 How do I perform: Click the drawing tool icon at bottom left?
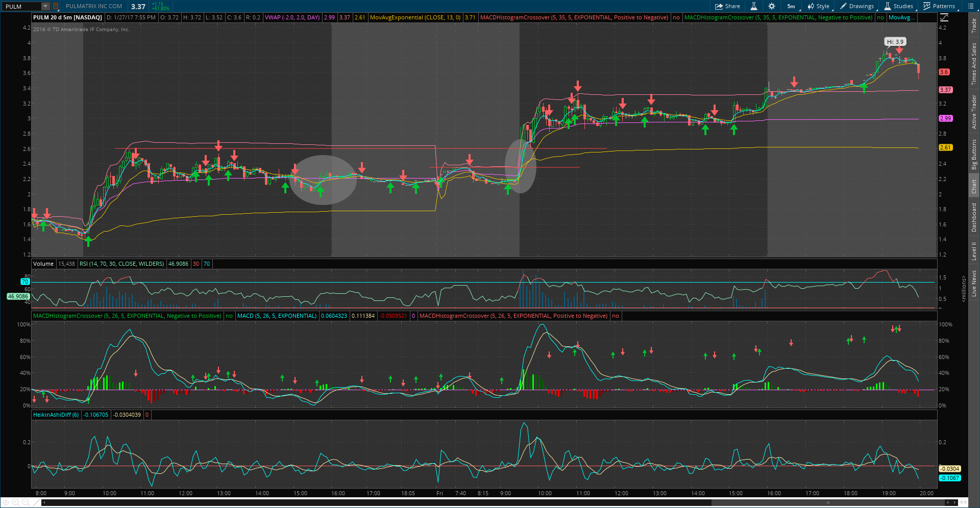pyautogui.click(x=36, y=502)
